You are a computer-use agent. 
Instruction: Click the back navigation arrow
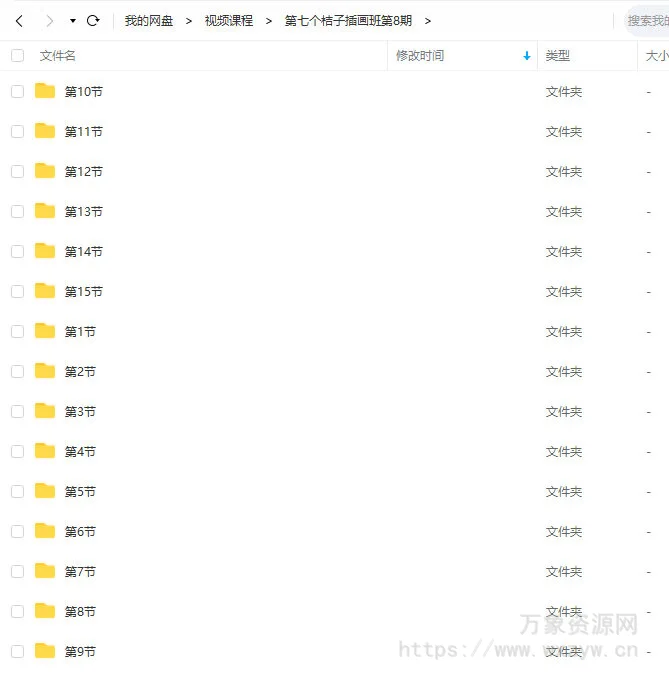click(x=19, y=21)
